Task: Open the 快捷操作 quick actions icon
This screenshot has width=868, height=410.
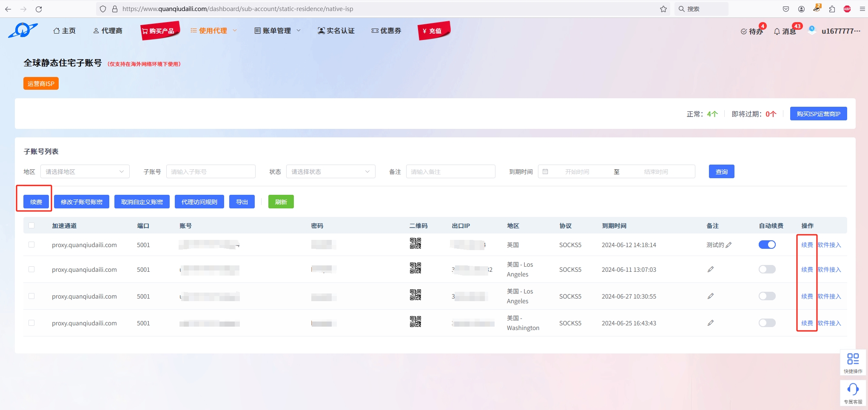Action: coord(853,359)
